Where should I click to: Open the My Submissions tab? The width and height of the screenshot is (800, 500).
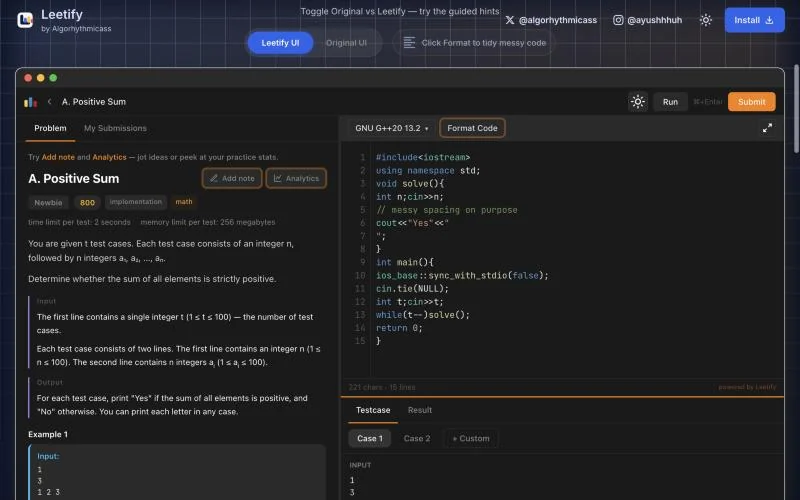point(115,128)
